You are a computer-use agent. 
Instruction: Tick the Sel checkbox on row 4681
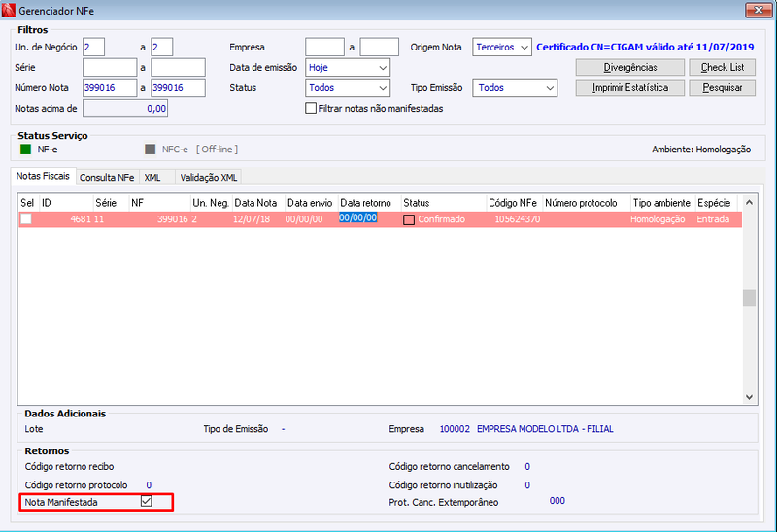pyautogui.click(x=26, y=218)
